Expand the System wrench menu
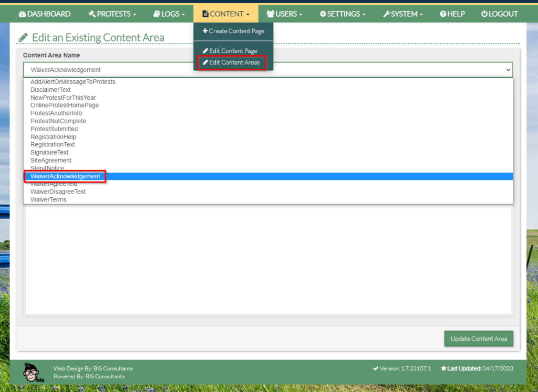The width and height of the screenshot is (538, 392). 403,14
